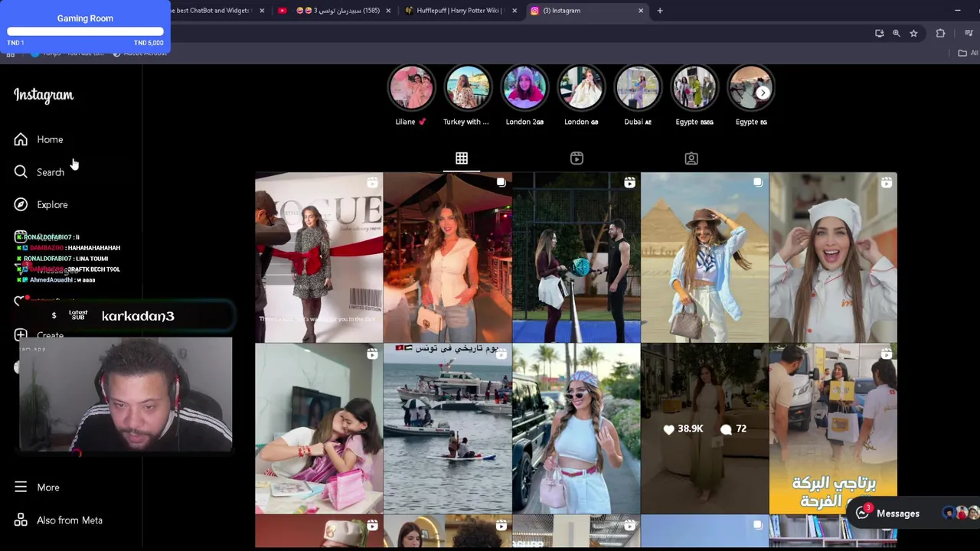
Task: Close the Instagram browser tab
Action: tap(641, 11)
